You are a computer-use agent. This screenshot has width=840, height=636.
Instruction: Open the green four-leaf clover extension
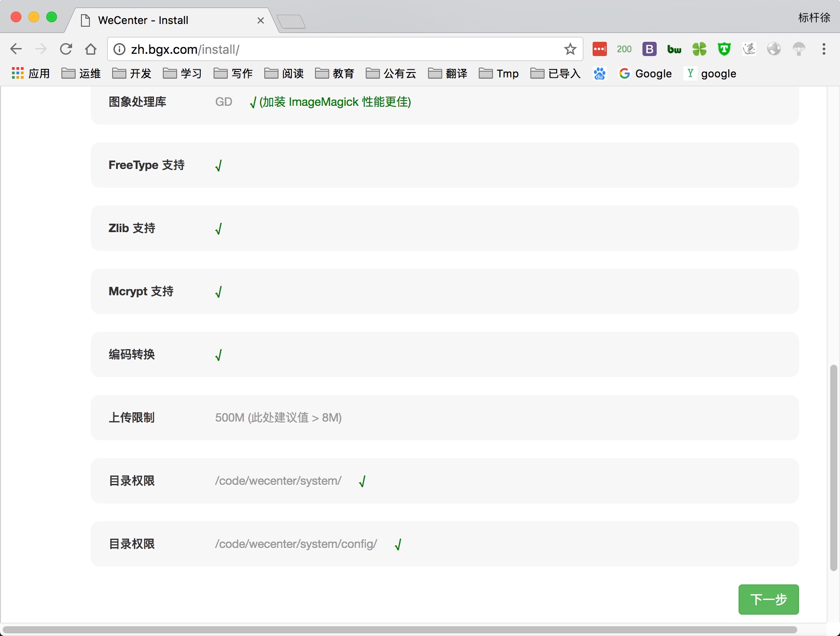(x=699, y=49)
